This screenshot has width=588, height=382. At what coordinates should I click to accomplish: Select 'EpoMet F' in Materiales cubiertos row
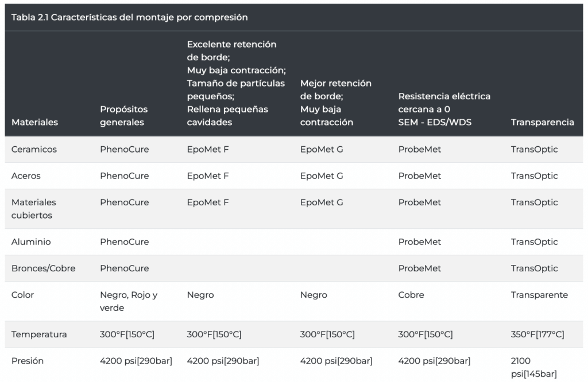tap(208, 202)
